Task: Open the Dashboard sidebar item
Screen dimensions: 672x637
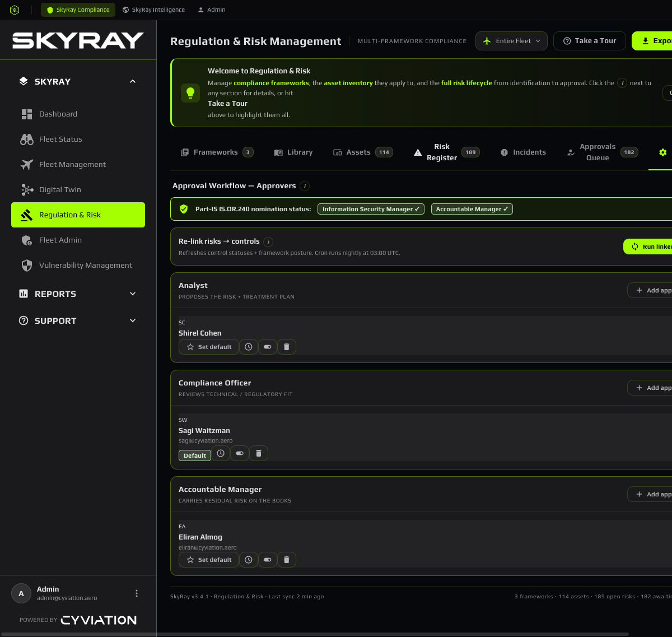Action: tap(78, 114)
